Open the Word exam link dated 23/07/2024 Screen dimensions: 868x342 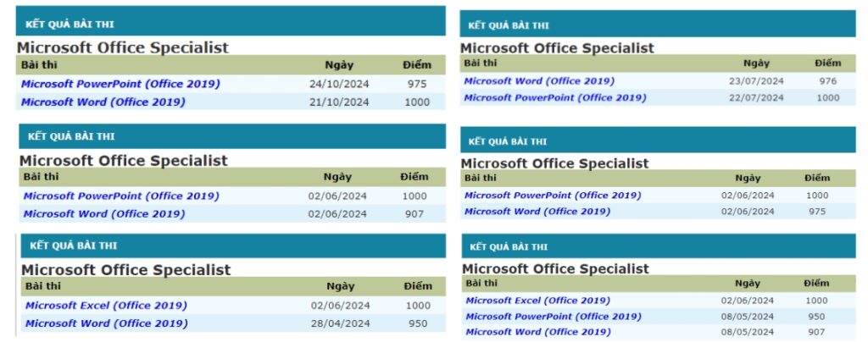pos(539,81)
